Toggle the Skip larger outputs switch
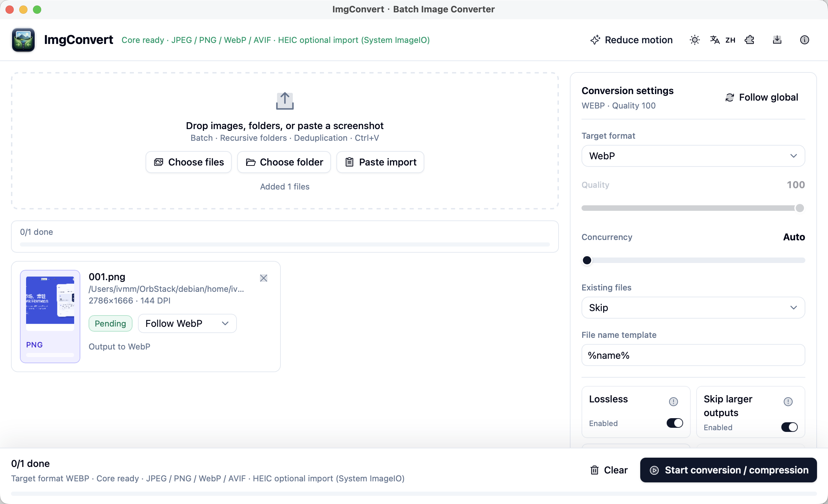This screenshot has height=504, width=828. [790, 427]
